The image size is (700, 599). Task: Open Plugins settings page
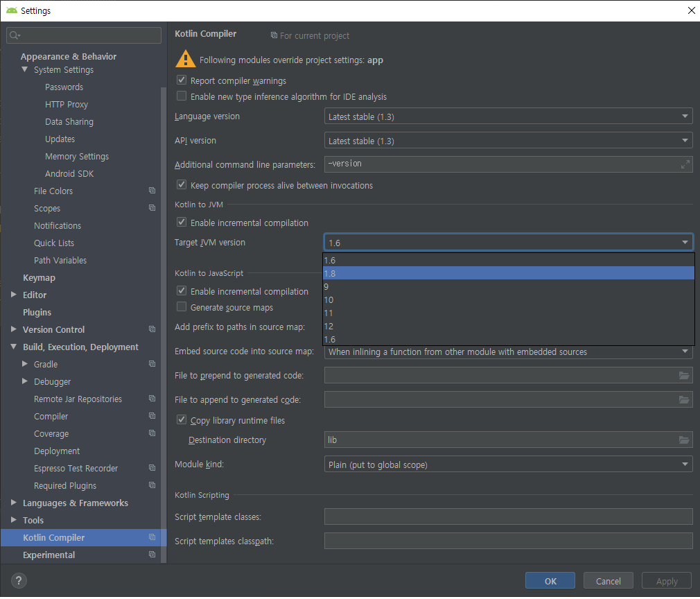[x=37, y=312]
